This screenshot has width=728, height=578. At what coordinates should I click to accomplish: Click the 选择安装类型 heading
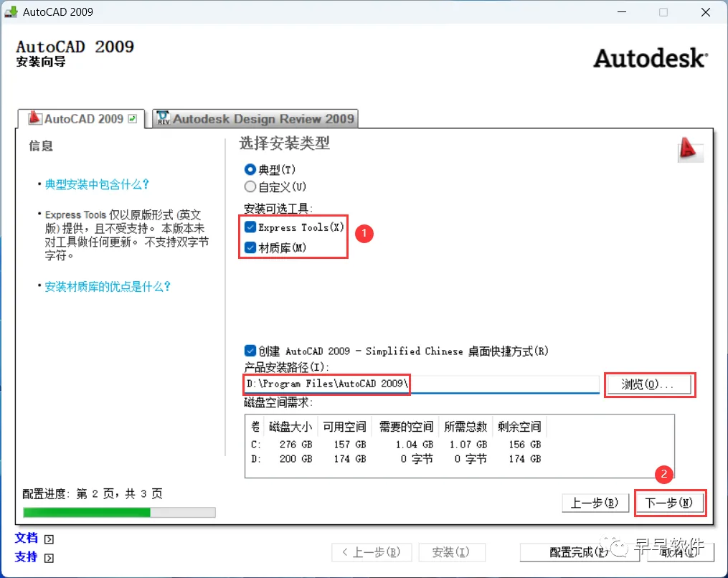284,143
